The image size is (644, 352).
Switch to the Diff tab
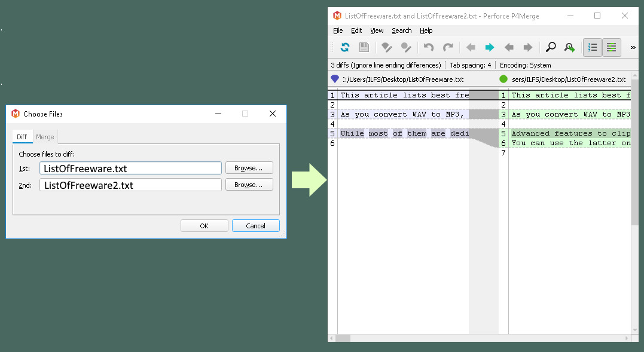point(22,137)
